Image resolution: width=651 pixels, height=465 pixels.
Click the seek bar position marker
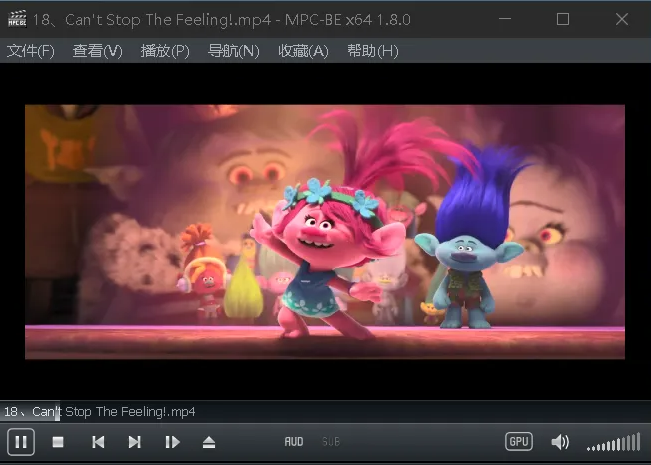tap(57, 411)
